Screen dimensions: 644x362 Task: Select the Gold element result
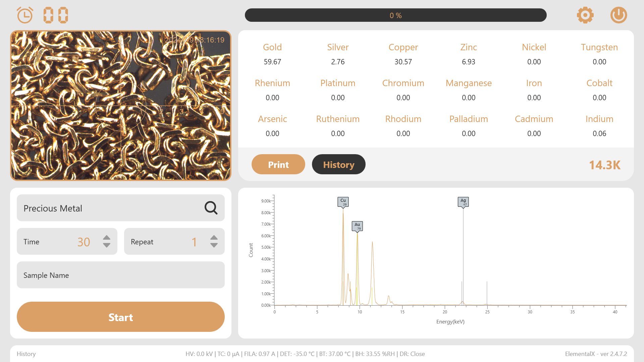click(272, 54)
